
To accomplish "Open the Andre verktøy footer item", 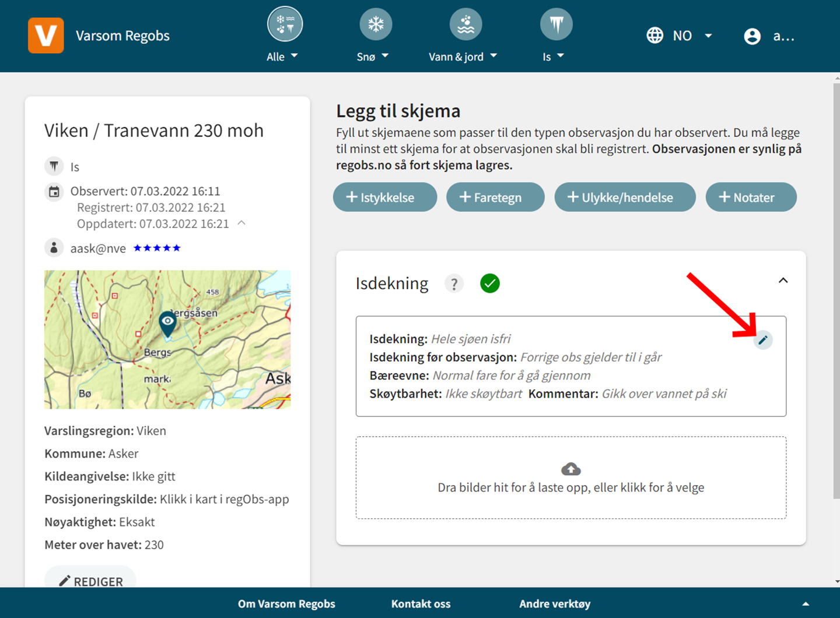I will pos(555,604).
